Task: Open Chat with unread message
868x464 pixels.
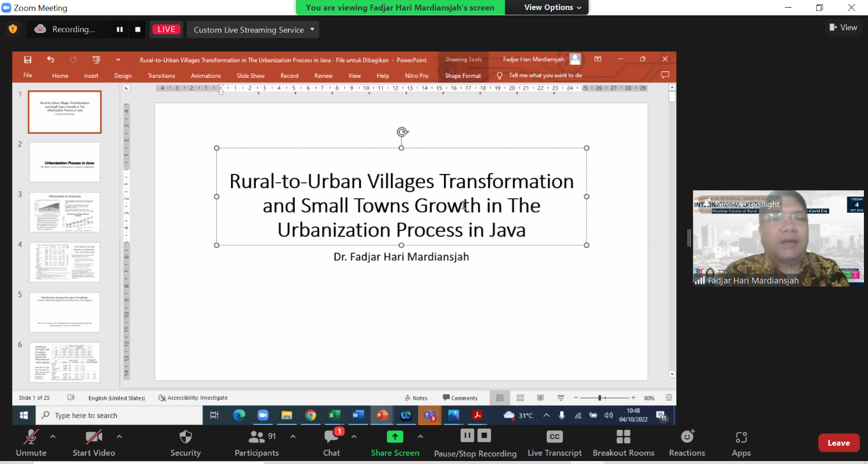Action: point(331,443)
